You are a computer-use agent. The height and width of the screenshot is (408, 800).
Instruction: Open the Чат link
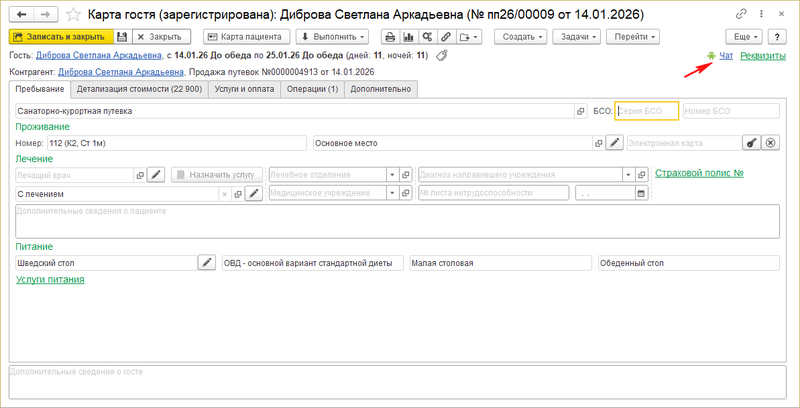tap(726, 56)
